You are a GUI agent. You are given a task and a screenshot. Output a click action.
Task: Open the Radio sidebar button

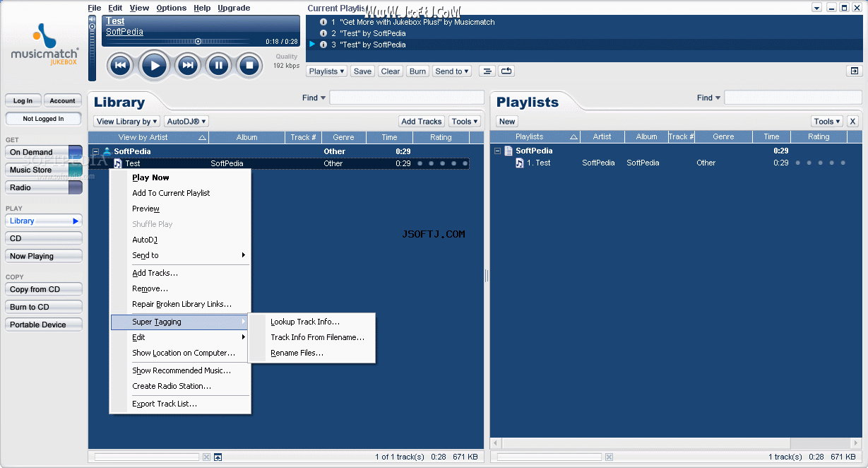[x=44, y=187]
